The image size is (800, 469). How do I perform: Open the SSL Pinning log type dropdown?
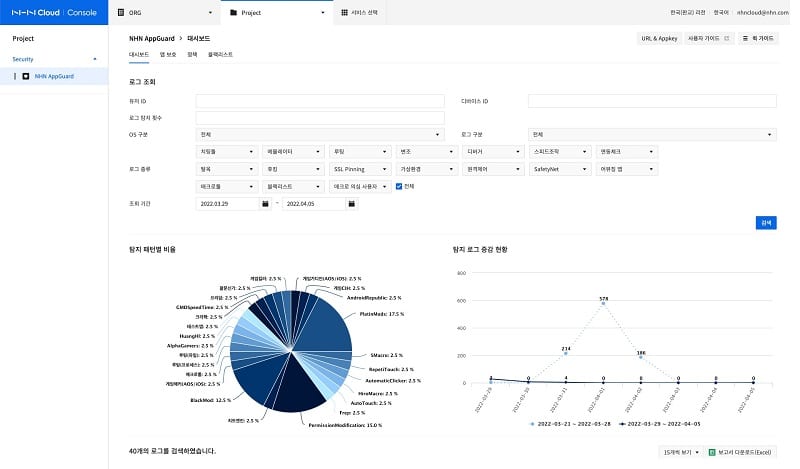[x=360, y=169]
